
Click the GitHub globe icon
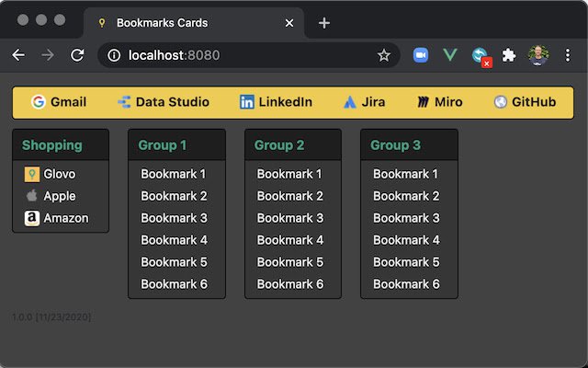click(x=500, y=102)
